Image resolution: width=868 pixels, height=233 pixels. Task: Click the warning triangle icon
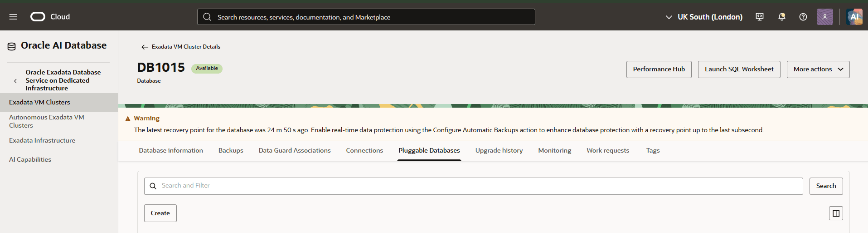pos(128,119)
